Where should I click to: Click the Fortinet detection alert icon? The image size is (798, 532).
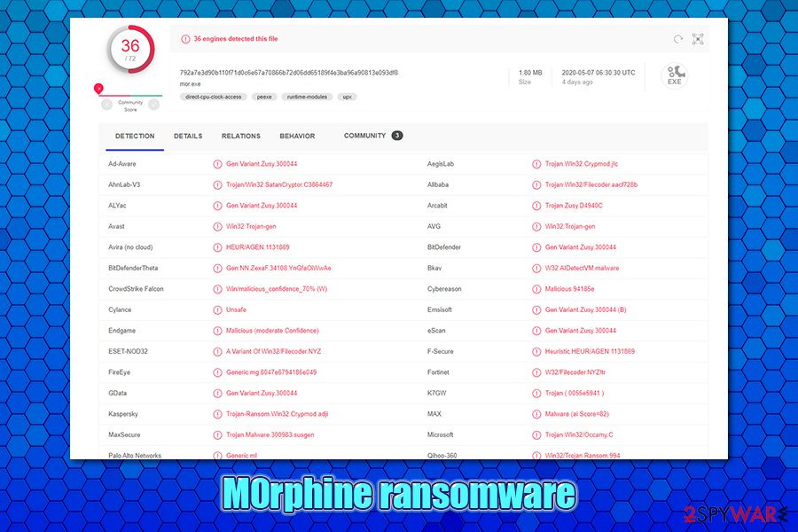tap(536, 372)
